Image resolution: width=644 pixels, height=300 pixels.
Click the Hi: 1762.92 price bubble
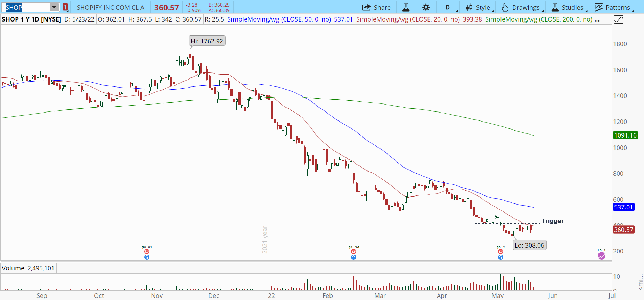tap(207, 41)
